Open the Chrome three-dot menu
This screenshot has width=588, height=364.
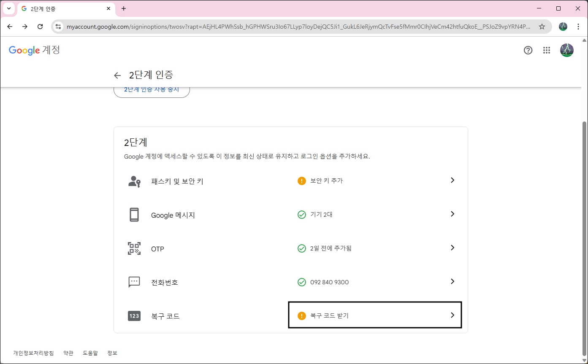click(578, 26)
